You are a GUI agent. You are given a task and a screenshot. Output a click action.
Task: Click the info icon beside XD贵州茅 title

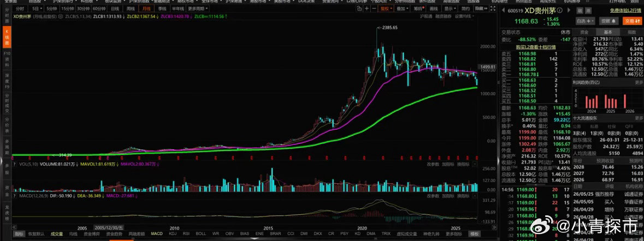pos(559,11)
